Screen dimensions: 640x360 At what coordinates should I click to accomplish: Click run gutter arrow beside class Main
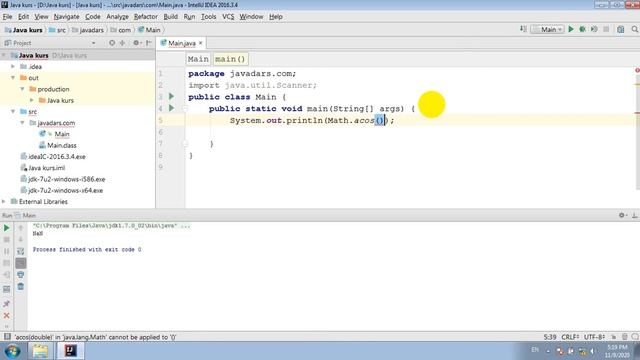point(171,96)
